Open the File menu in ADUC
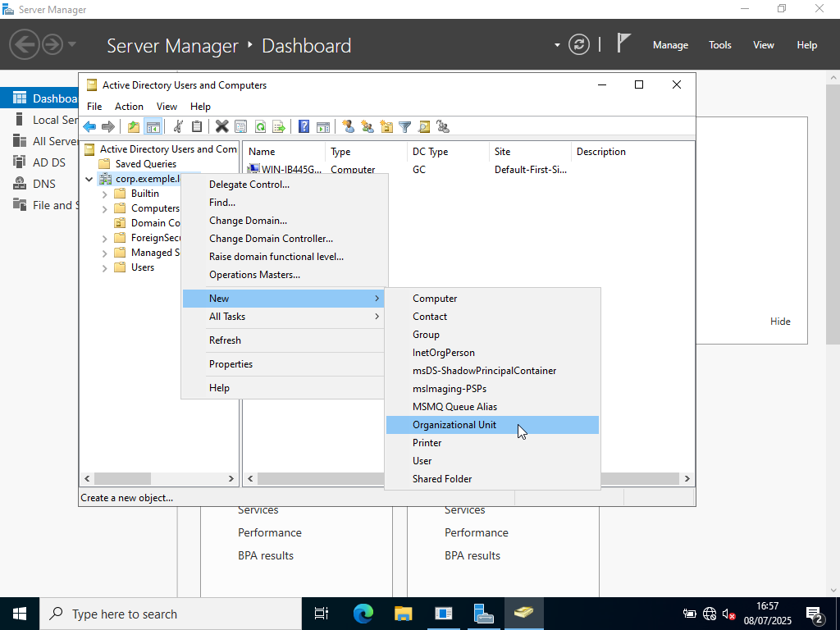840x630 pixels. pyautogui.click(x=94, y=107)
